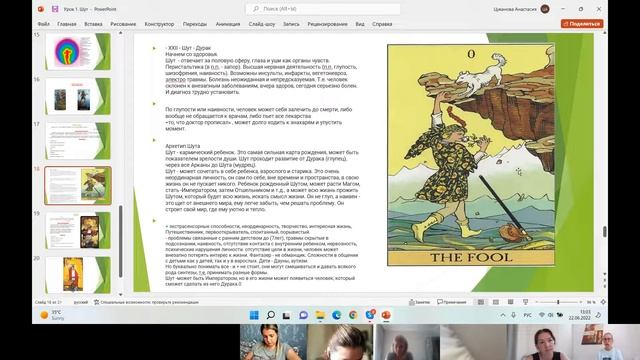Viewport: 640px width, 360px height.
Task: Select slide 15 thumbnail
Action: (x=78, y=52)
